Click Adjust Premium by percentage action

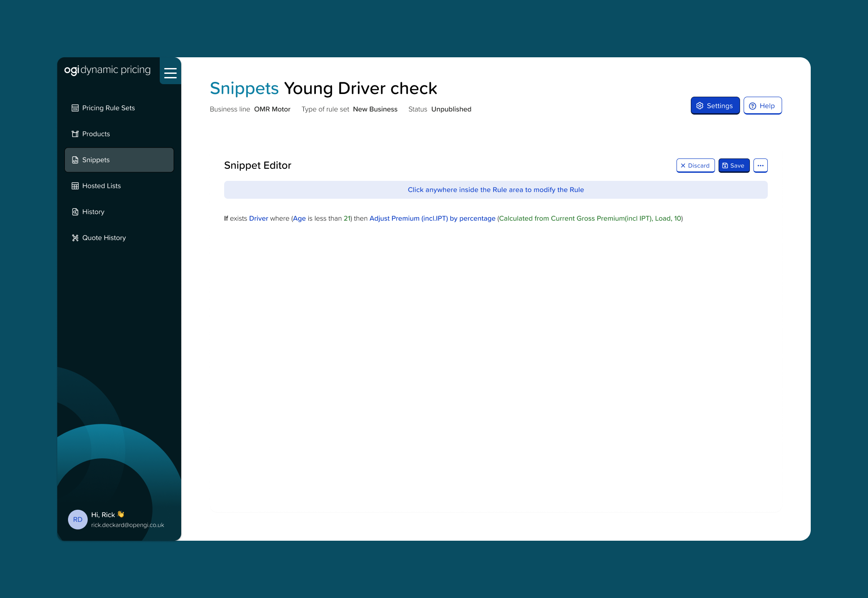tap(432, 218)
